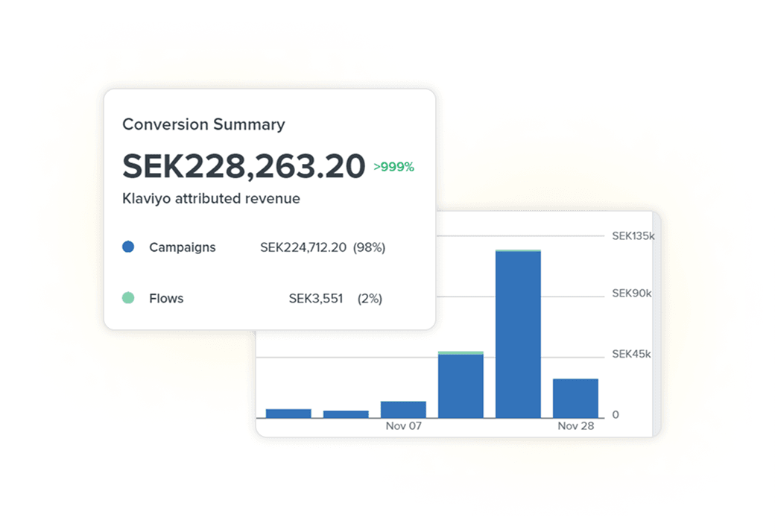775x532 pixels.
Task: Click the SEK224,712.20 campaigns revenue value
Action: pyautogui.click(x=303, y=247)
